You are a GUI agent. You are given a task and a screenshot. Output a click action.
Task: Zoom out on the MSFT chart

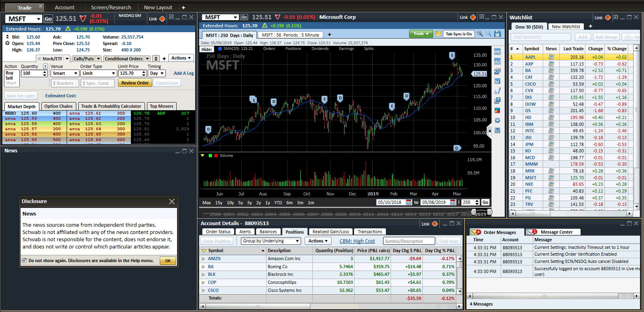point(488,34)
